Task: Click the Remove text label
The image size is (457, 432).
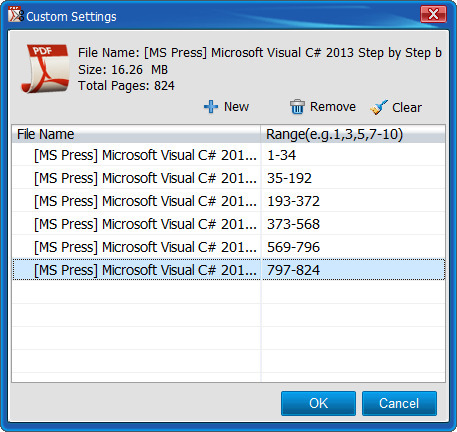Action: tap(333, 107)
